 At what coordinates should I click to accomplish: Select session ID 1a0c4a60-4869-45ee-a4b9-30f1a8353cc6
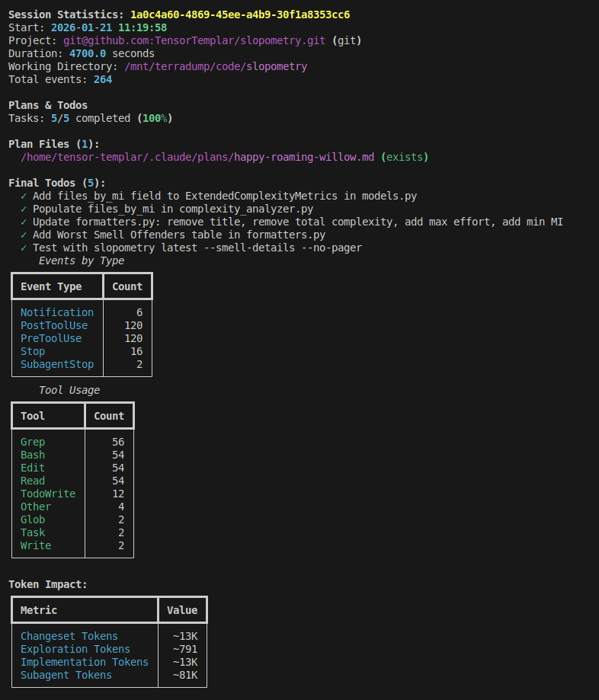(240, 14)
